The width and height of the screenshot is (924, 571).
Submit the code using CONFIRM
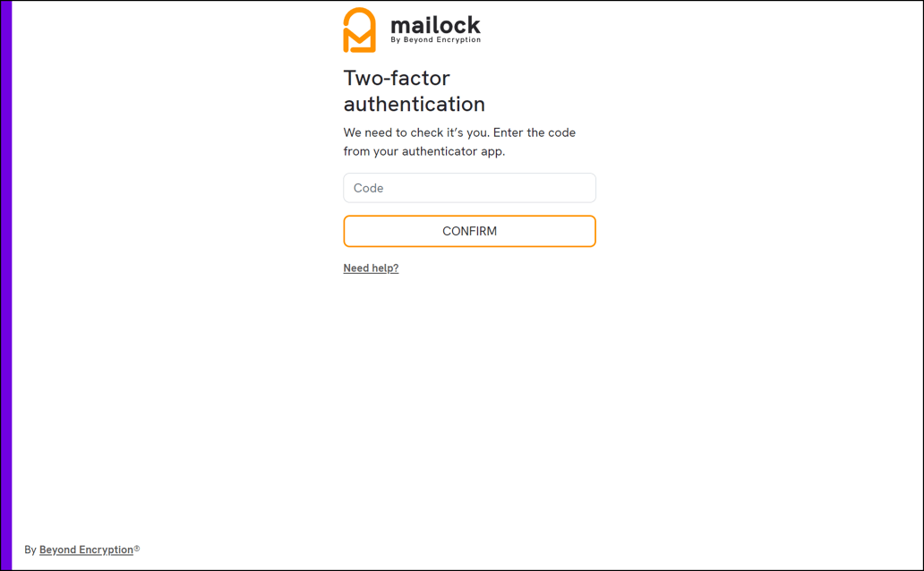click(x=469, y=230)
